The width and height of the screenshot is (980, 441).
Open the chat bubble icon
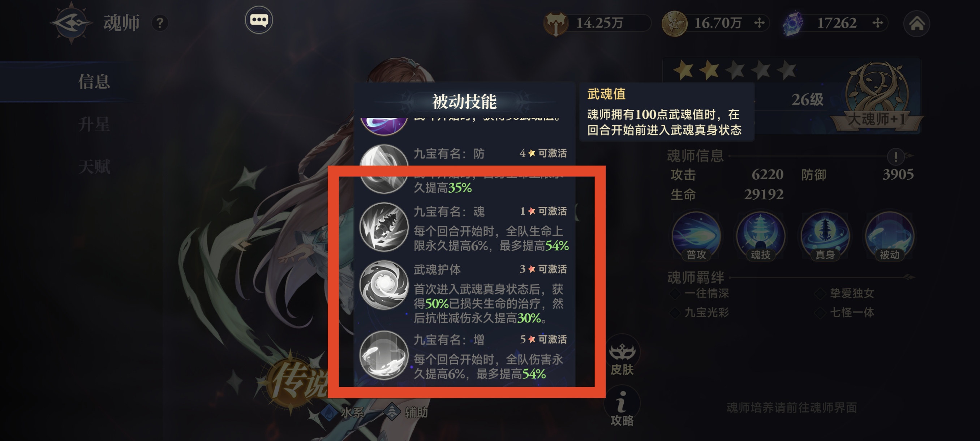coord(259,20)
